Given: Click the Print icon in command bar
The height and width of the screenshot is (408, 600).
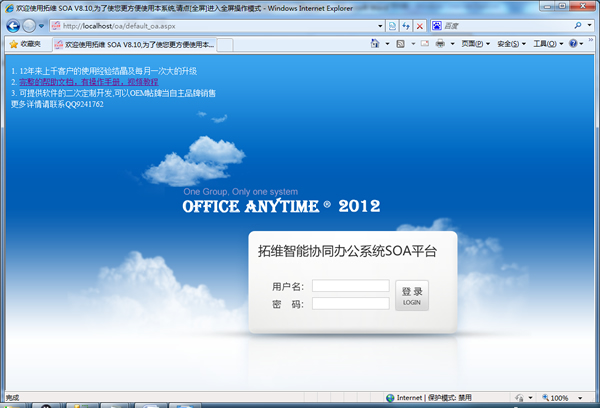Looking at the screenshot, I should pos(440,44).
